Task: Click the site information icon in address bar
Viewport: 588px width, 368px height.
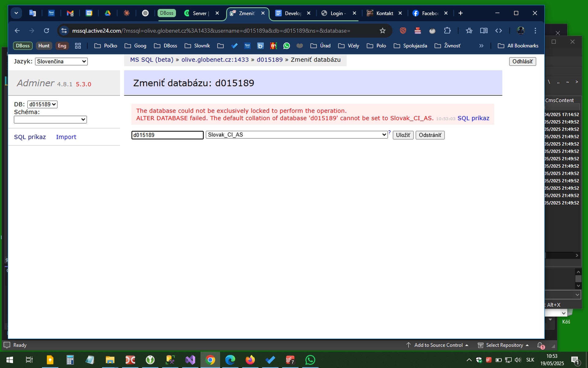Action: click(x=64, y=31)
